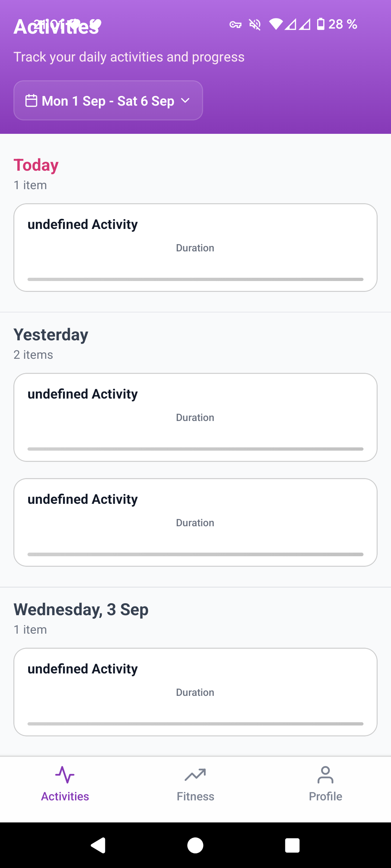
Task: Tap the Profile person icon
Action: (325, 775)
